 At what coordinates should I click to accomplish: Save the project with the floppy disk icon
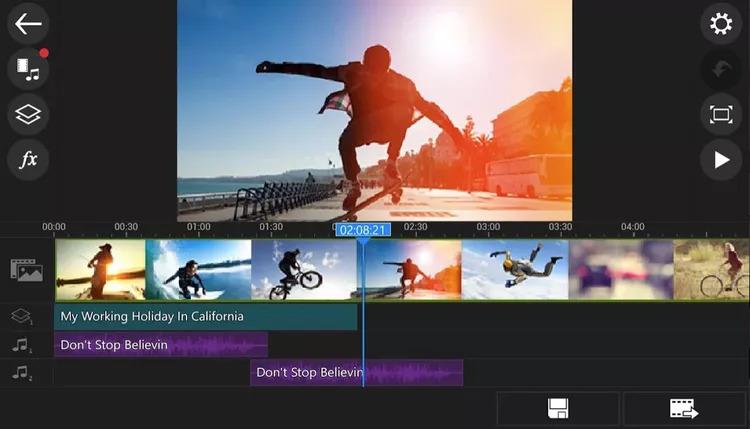(558, 408)
